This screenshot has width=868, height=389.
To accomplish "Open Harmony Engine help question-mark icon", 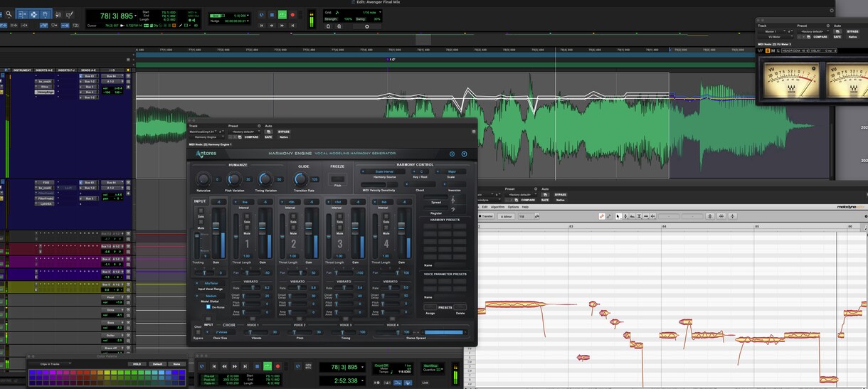I will click(464, 154).
